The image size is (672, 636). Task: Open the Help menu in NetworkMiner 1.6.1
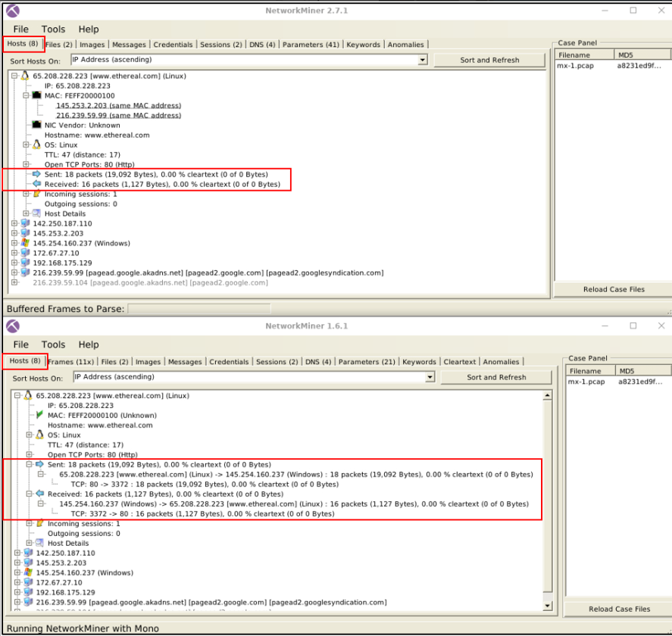[x=89, y=344]
